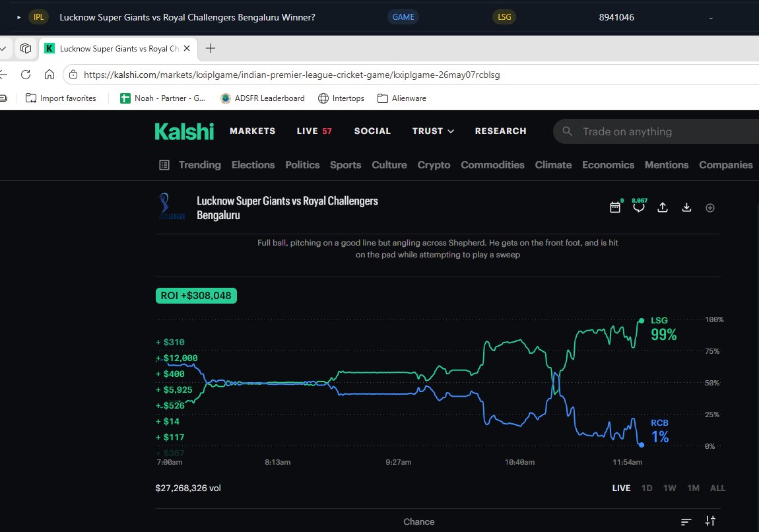
Task: Switch chart range to 1W
Action: click(669, 488)
